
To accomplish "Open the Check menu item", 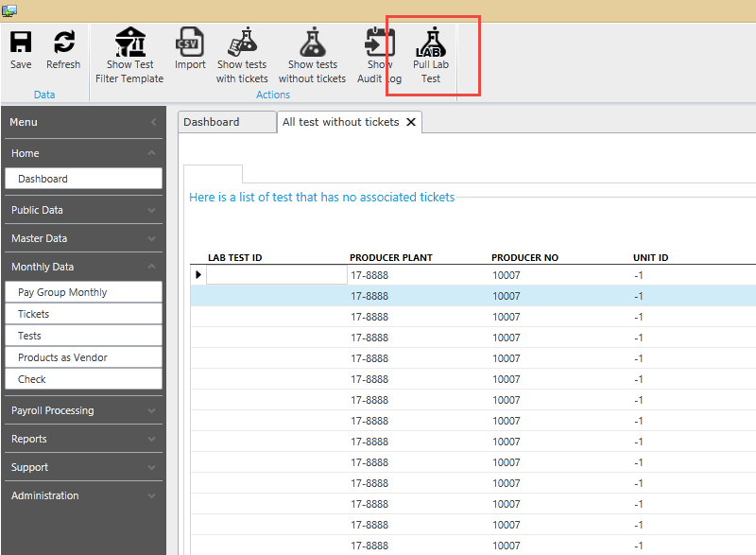I will click(x=83, y=379).
